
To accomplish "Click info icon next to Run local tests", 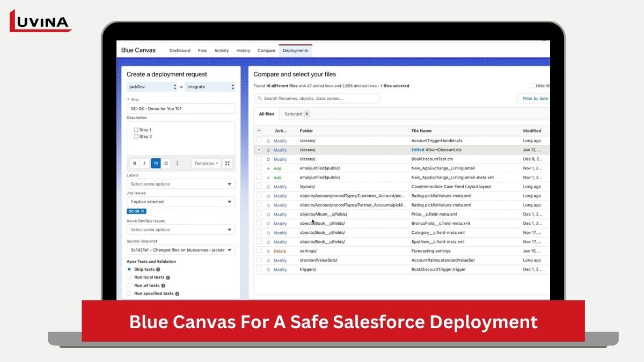I will pyautogui.click(x=168, y=278).
